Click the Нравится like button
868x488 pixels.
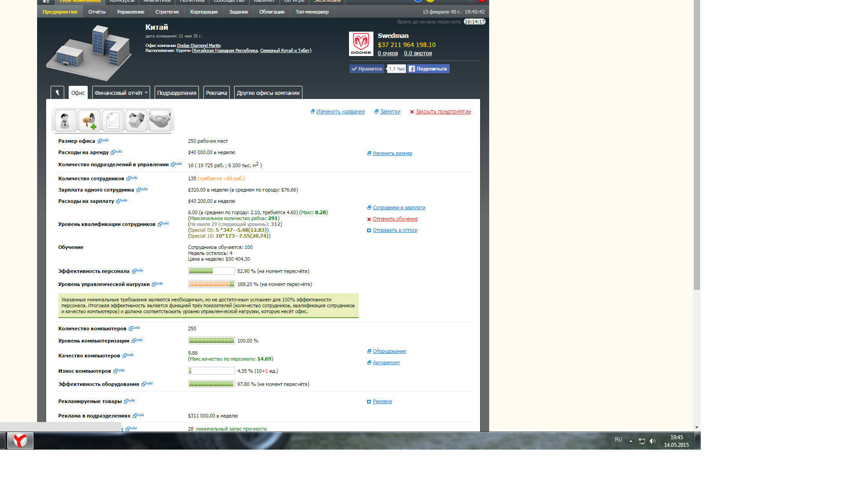coord(367,69)
